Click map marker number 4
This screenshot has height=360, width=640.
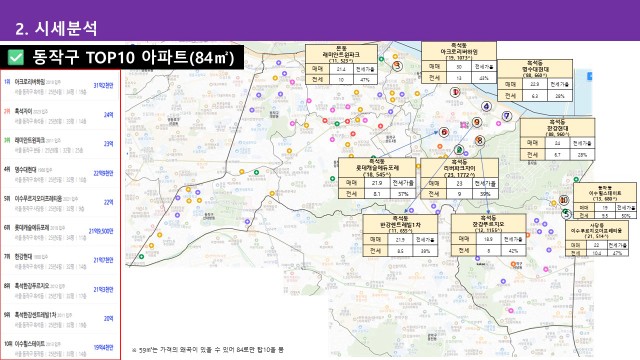(x=486, y=107)
